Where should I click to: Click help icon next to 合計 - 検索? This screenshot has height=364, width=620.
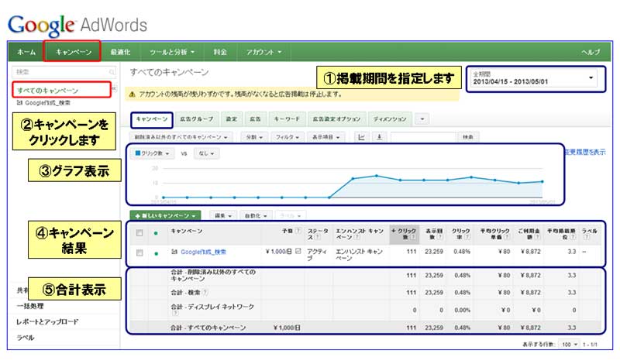click(x=205, y=293)
